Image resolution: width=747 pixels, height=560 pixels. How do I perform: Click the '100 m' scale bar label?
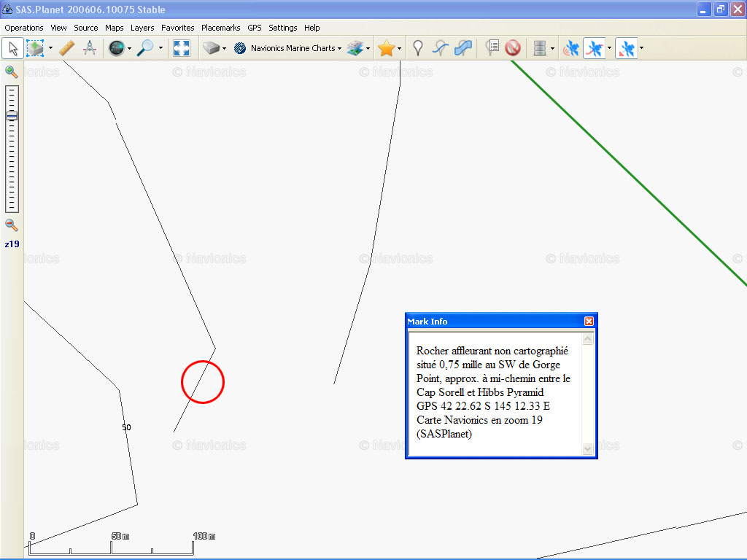[204, 536]
